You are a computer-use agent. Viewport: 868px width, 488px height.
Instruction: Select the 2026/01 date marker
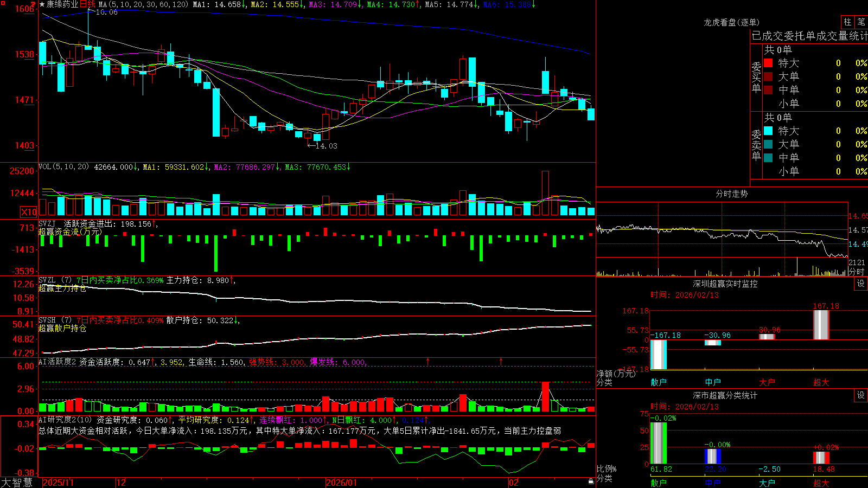click(x=342, y=483)
